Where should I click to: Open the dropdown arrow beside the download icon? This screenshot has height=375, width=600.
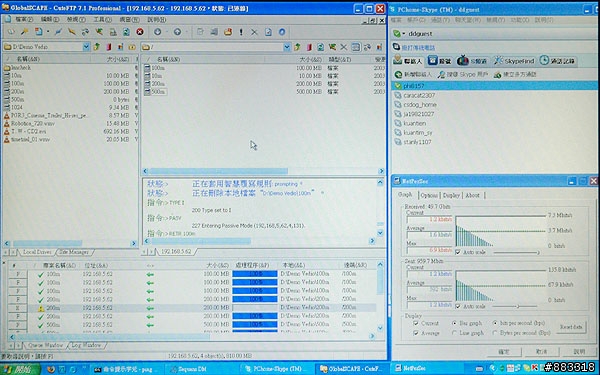tap(167, 32)
